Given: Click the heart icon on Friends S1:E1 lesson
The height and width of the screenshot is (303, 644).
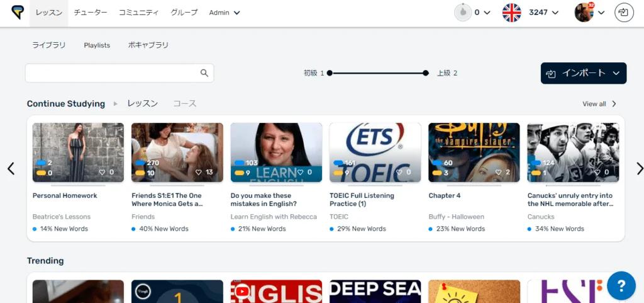Looking at the screenshot, I should point(199,172).
